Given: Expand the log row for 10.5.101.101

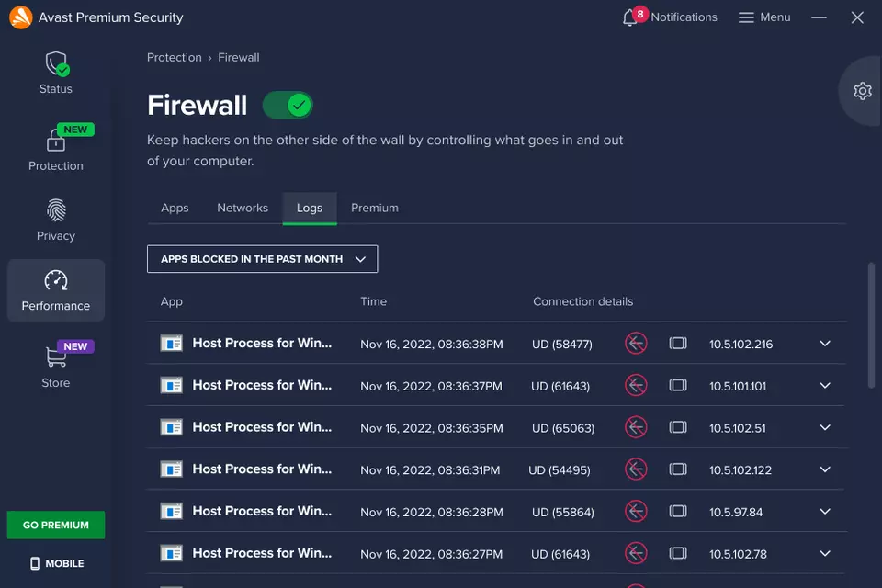Looking at the screenshot, I should 825,386.
